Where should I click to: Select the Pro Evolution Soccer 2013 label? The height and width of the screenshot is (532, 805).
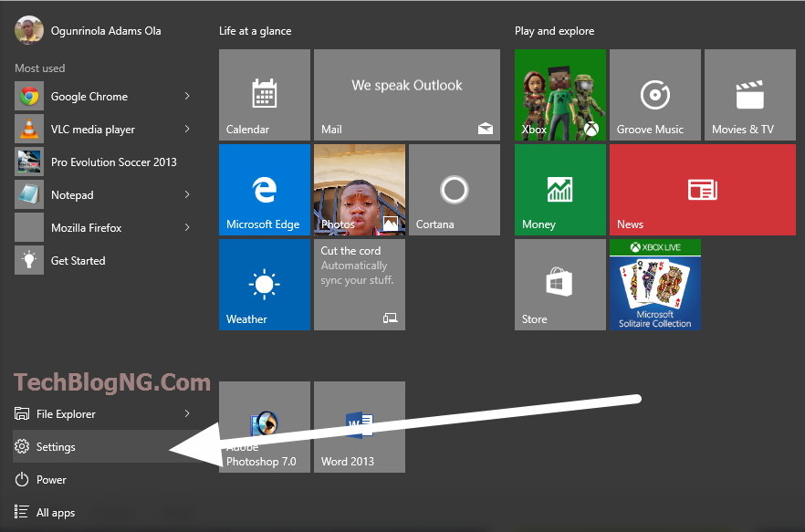point(113,162)
